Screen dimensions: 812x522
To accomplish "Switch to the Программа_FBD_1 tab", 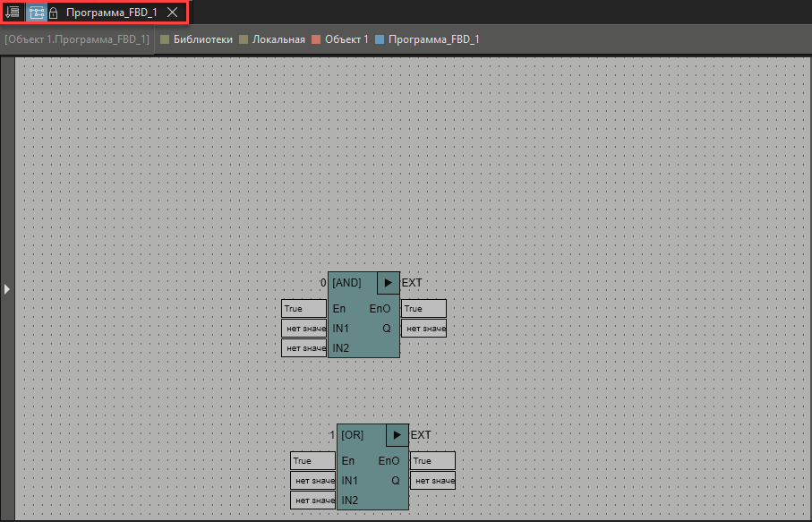I will pos(111,13).
